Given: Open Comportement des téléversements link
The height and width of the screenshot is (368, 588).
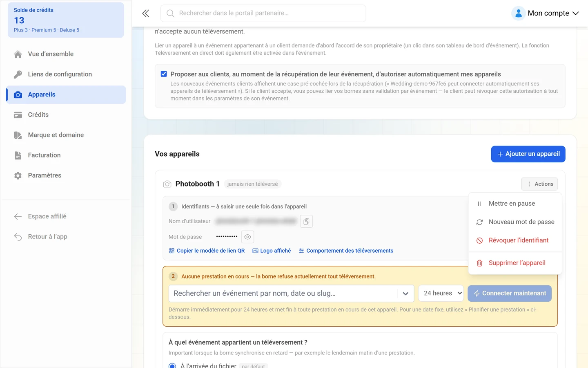Looking at the screenshot, I should 346,251.
